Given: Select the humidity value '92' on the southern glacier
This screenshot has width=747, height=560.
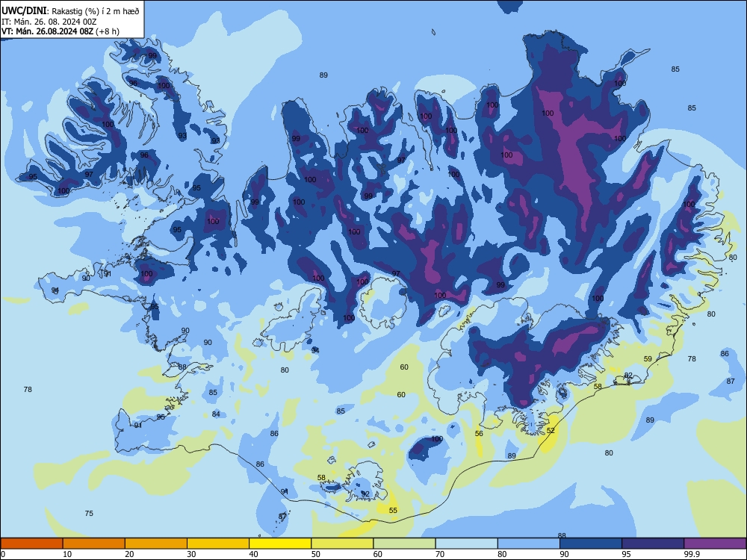Looking at the screenshot, I should pyautogui.click(x=365, y=494).
